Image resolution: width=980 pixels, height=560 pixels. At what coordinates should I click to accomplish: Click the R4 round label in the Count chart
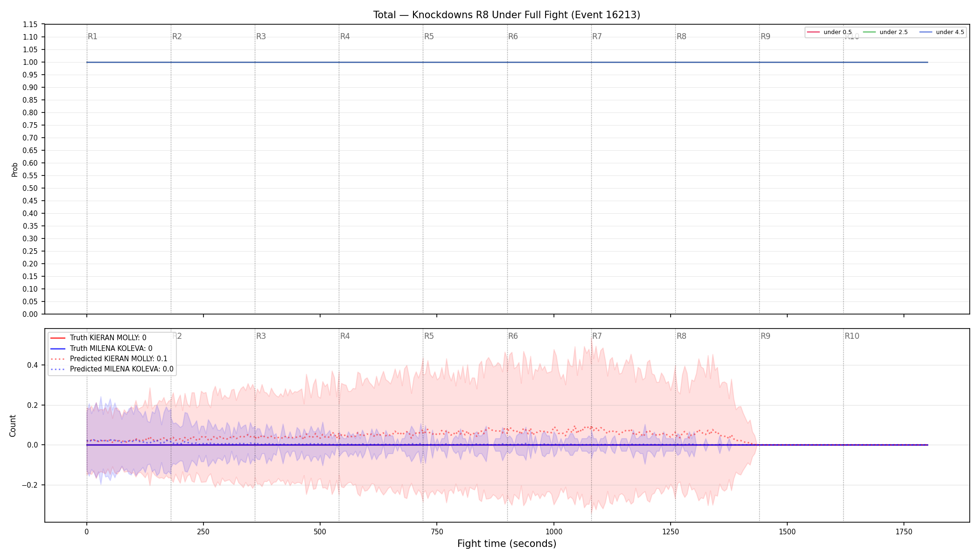345,336
